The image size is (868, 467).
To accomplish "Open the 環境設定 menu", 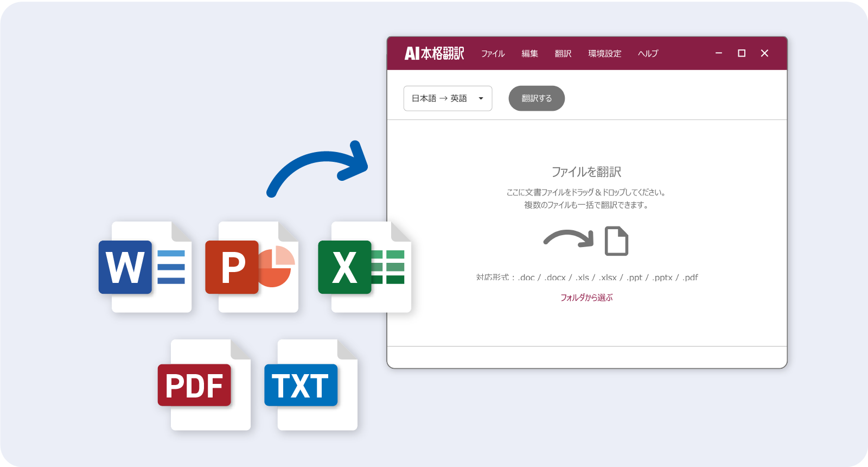I will click(x=604, y=53).
